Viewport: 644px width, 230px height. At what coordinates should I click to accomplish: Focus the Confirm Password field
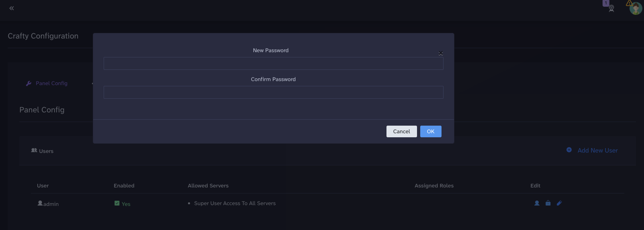tap(273, 92)
